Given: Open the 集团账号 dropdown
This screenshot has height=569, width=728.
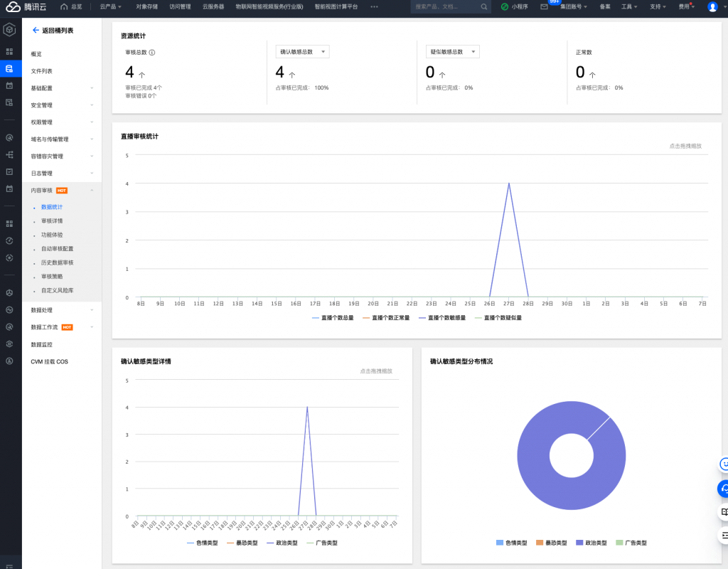Looking at the screenshot, I should click(x=574, y=6).
